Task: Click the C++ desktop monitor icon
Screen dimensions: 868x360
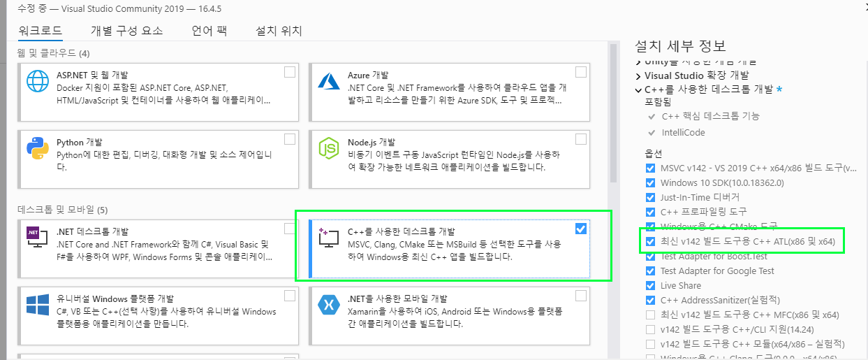Action: (328, 237)
